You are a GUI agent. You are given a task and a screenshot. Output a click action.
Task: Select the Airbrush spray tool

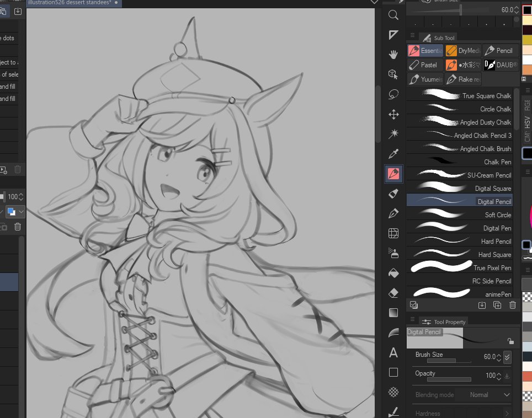click(393, 253)
